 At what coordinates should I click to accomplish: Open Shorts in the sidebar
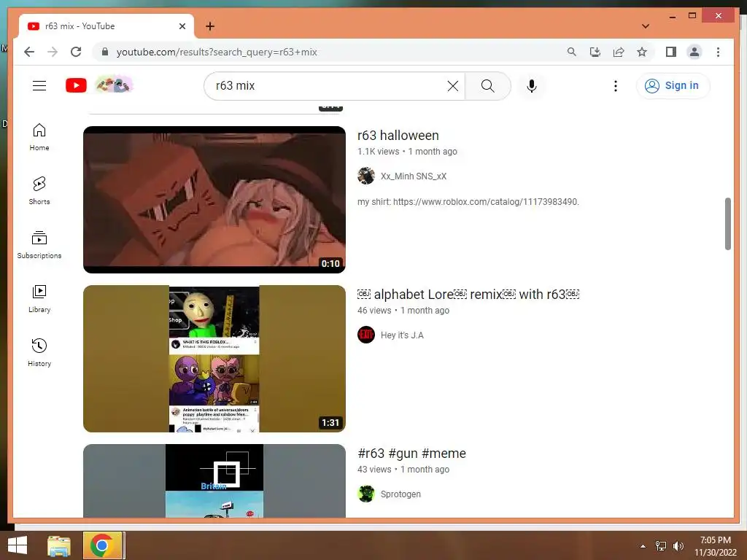coord(39,191)
